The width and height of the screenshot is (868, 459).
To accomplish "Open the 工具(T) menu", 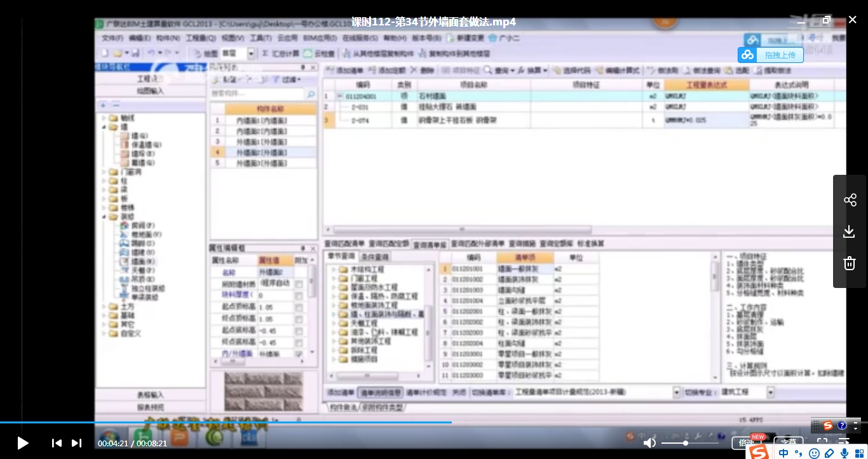I will (261, 38).
